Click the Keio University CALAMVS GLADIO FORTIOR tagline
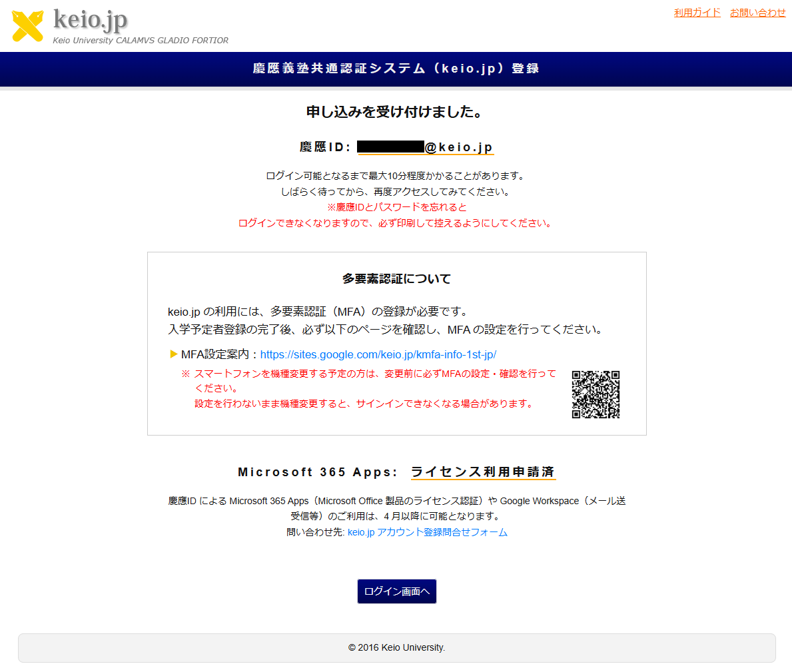The width and height of the screenshot is (792, 672). click(x=141, y=41)
